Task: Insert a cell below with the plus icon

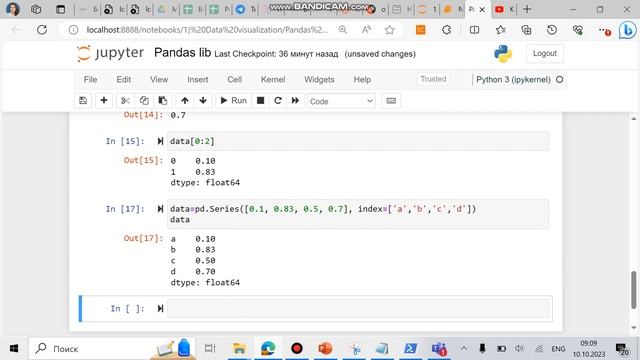Action: (104, 101)
